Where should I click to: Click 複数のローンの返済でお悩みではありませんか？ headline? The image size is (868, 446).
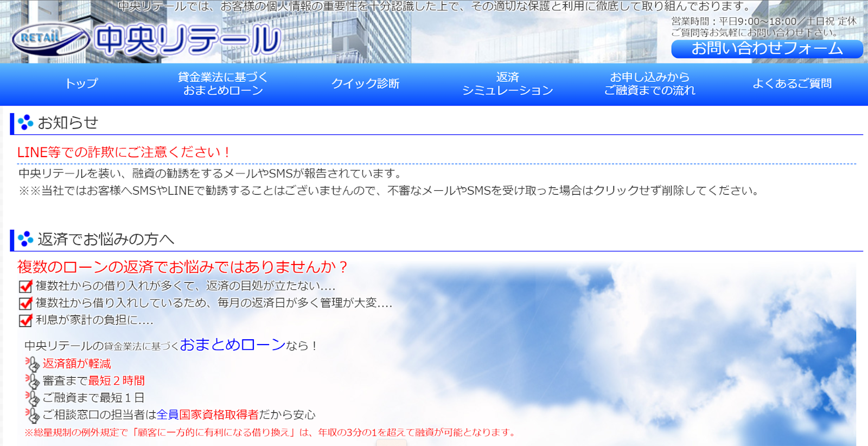click(x=182, y=267)
